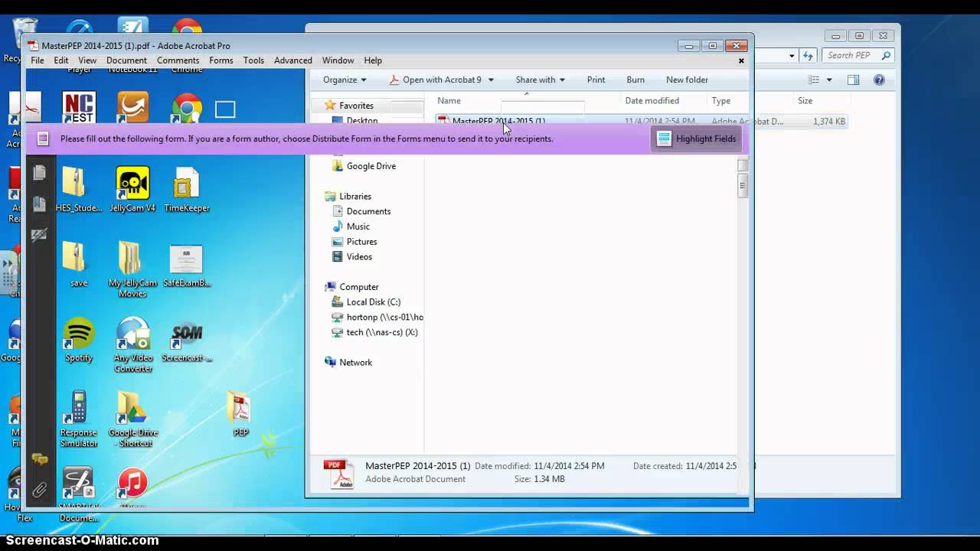980x551 pixels.
Task: Open the Forms menu in Acrobat
Action: click(220, 60)
